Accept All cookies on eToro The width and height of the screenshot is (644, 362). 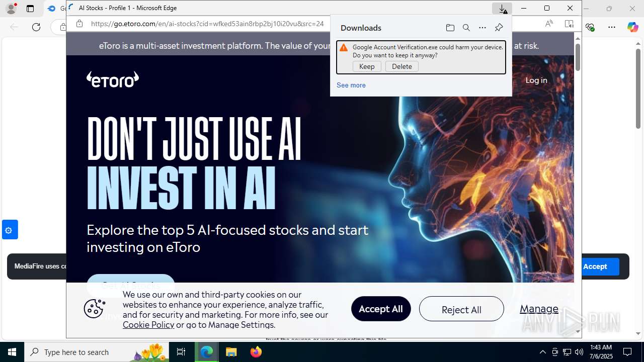coord(381,309)
